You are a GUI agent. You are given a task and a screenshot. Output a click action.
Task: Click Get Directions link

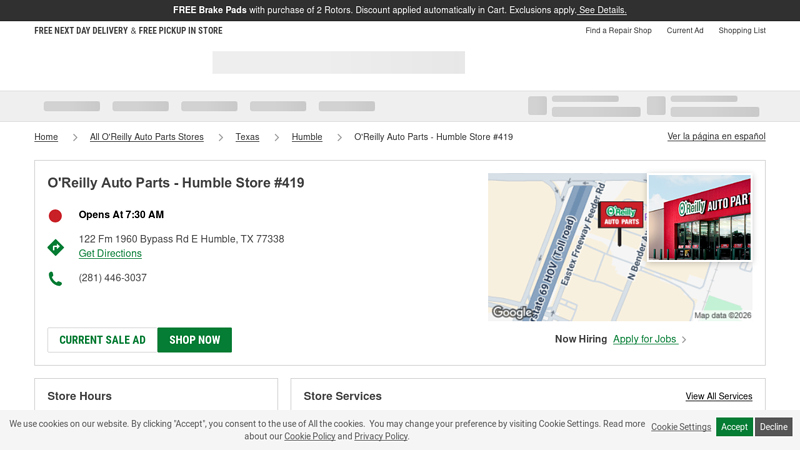click(x=110, y=254)
